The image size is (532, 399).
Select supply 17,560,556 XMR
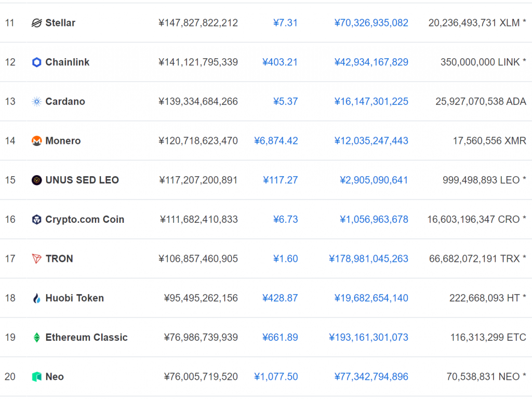pyautogui.click(x=489, y=141)
